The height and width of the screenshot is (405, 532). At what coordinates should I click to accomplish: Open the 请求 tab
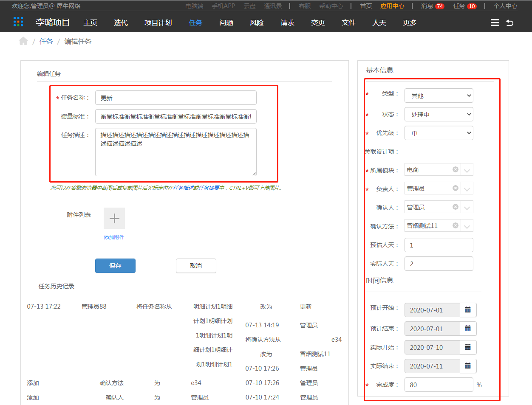(287, 22)
